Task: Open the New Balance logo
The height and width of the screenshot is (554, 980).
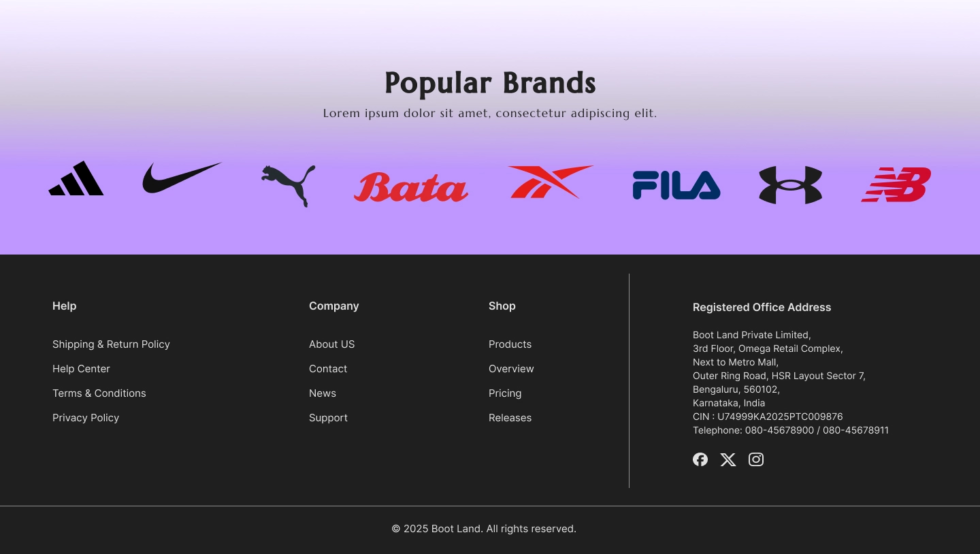Action: (x=896, y=184)
